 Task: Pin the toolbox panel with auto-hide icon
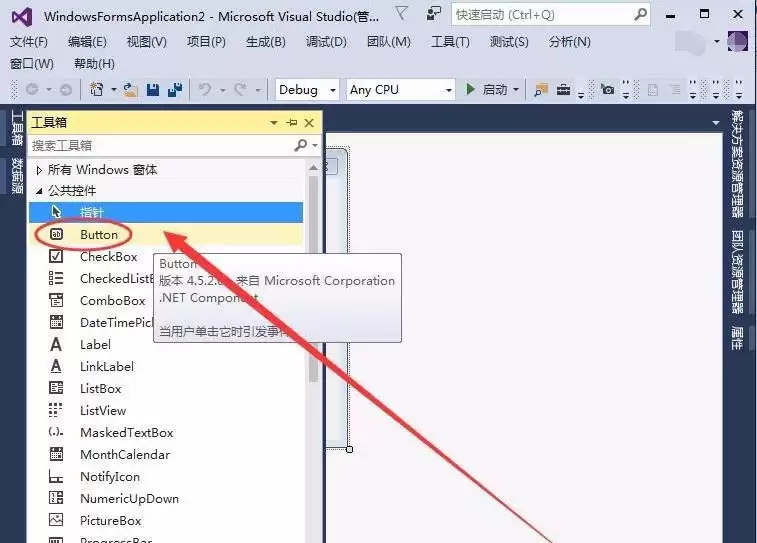[292, 123]
